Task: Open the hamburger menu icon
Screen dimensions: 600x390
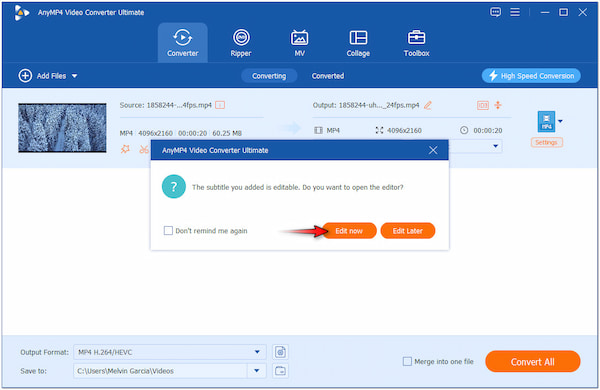Action: point(515,12)
